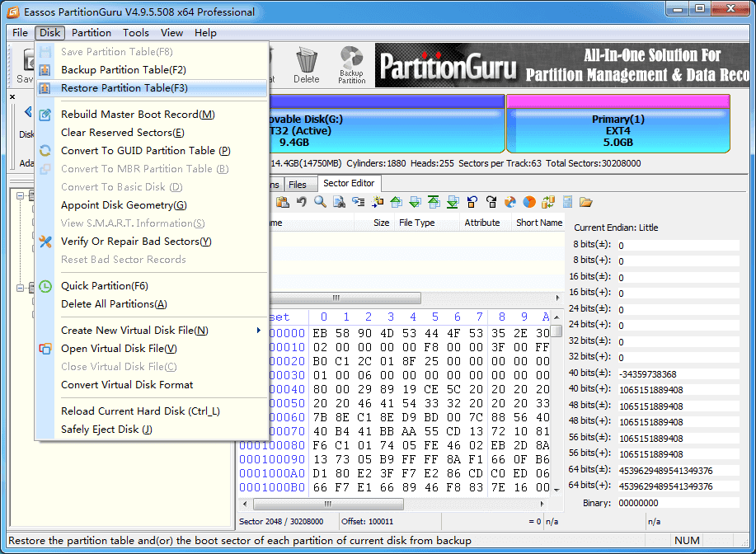756x554 pixels.
Task: Choose Quick Partition(F6)
Action: point(152,286)
